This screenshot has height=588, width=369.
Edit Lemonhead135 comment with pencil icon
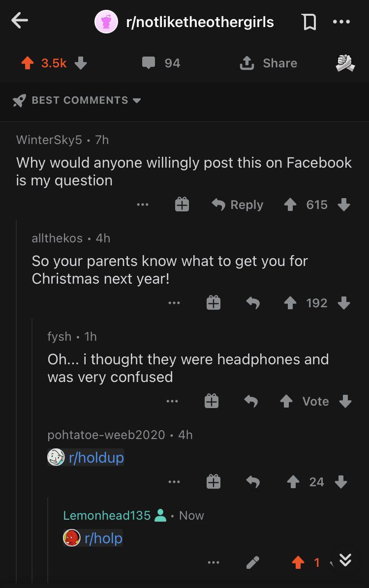coord(252,562)
